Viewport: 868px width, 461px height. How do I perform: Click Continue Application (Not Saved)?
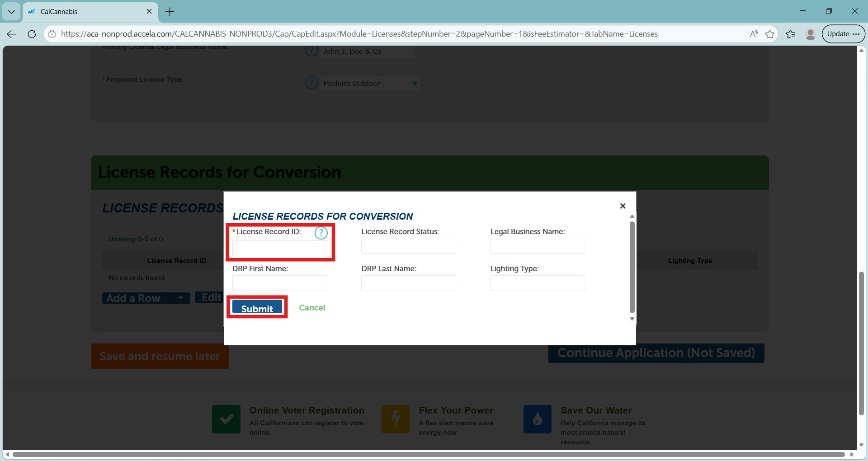pos(656,353)
